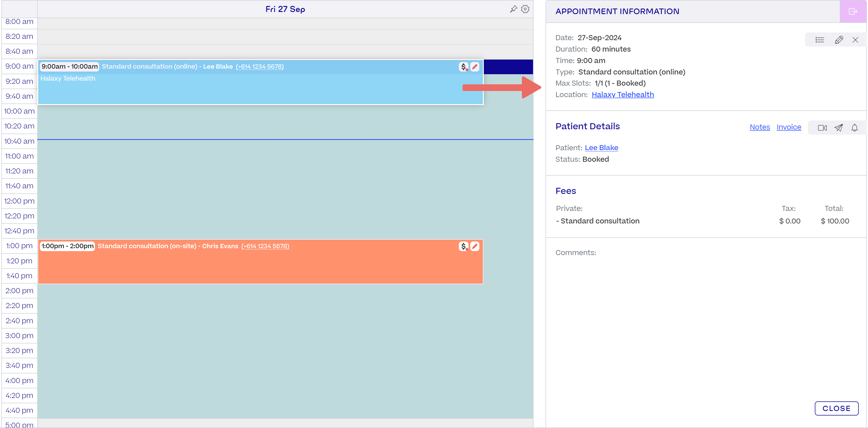868x428 pixels.
Task: Send message with paper plane icon
Action: tap(838, 128)
